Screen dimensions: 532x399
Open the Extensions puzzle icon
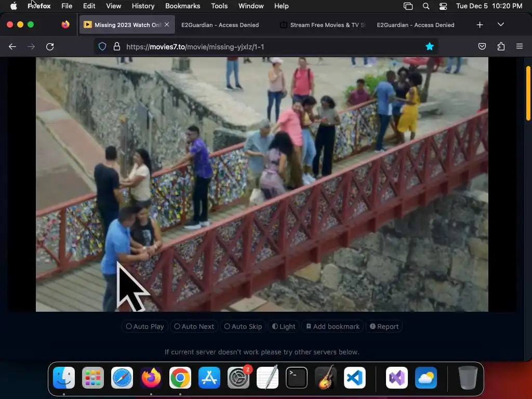point(501,46)
